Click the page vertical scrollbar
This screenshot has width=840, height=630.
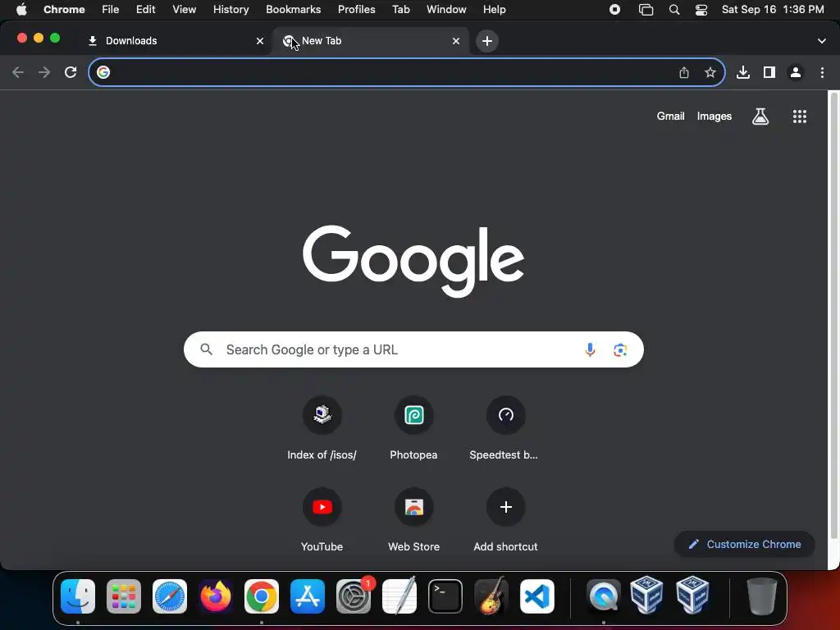click(833, 316)
